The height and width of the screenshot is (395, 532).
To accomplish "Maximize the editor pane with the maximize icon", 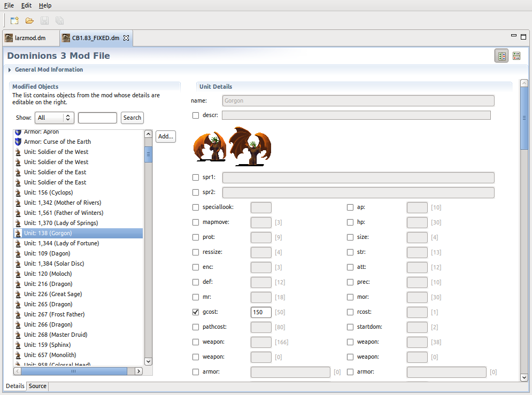I will click(523, 37).
